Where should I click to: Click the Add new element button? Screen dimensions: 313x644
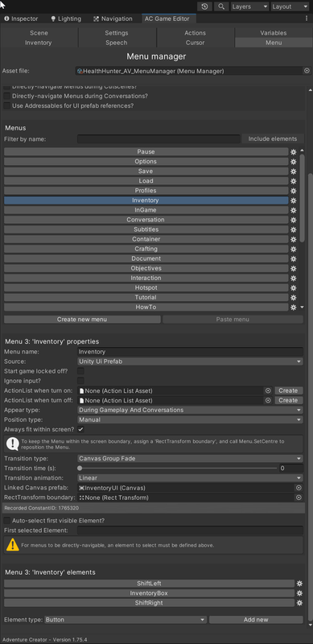tap(256, 620)
